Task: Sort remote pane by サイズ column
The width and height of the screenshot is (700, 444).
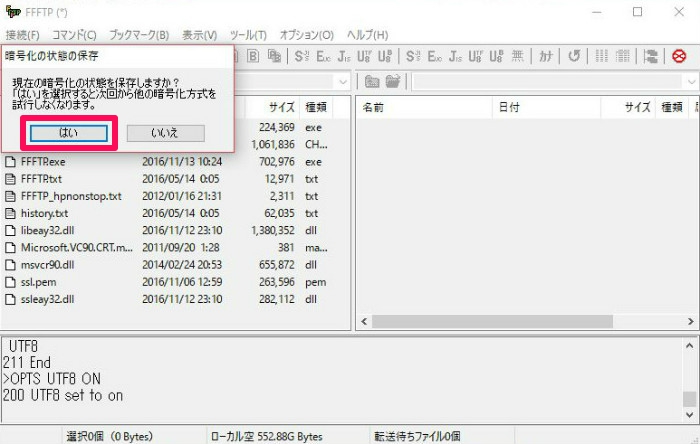Action: [x=628, y=107]
